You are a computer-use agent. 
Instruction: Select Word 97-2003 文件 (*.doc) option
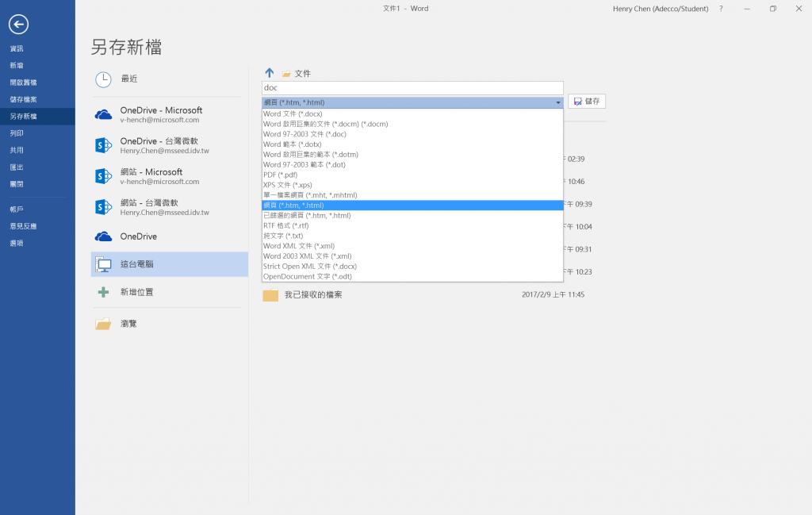pyautogui.click(x=412, y=134)
